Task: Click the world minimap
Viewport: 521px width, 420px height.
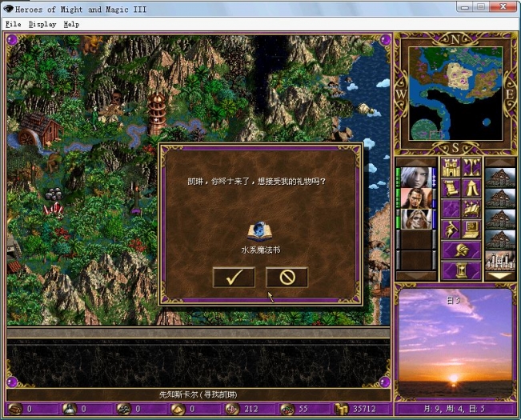Action: tap(455, 92)
